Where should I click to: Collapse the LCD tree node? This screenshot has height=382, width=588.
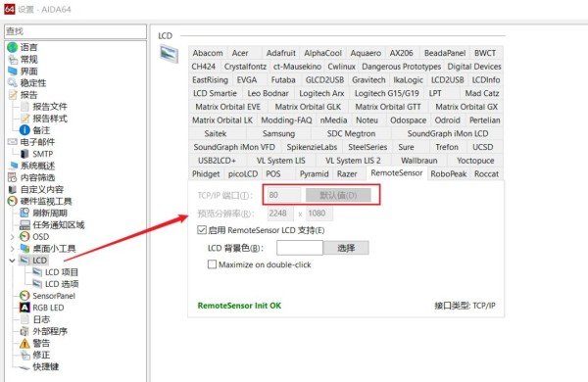pos(12,261)
